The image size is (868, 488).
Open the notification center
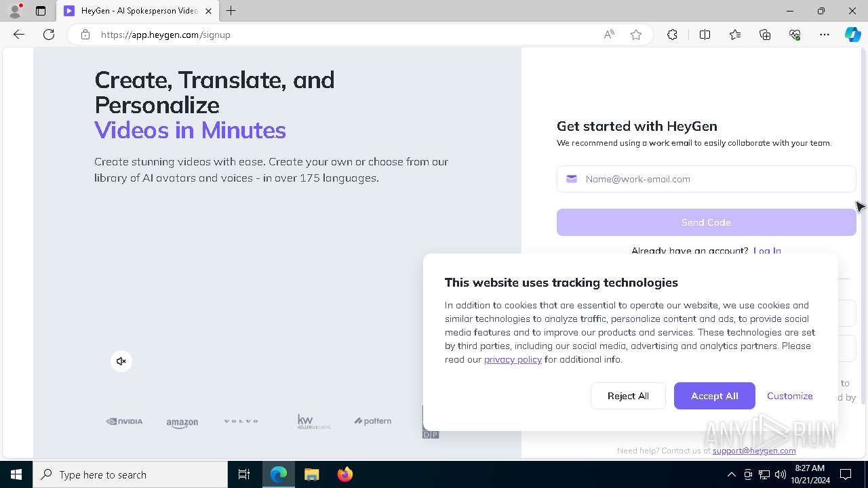click(x=846, y=474)
